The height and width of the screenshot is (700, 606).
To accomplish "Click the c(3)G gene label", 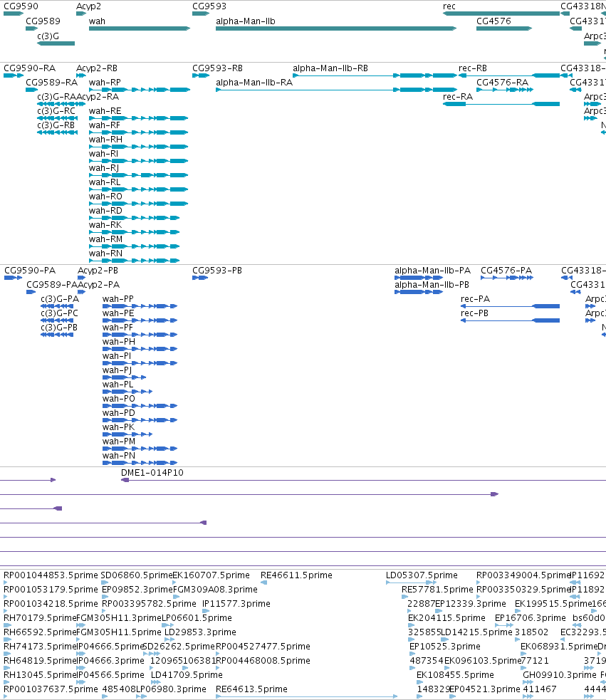I will (x=48, y=36).
